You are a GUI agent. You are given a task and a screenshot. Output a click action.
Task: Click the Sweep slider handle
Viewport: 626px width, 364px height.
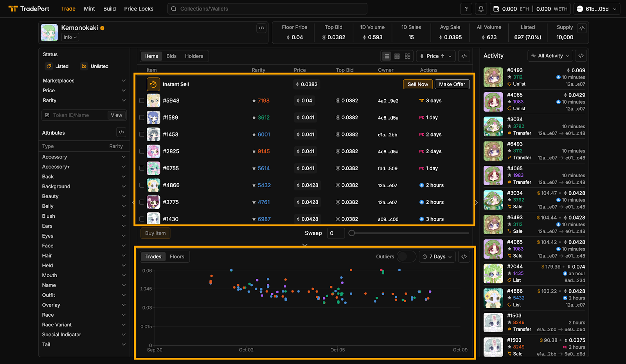click(352, 233)
